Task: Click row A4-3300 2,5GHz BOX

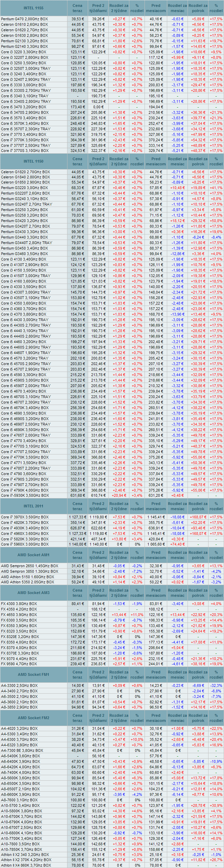Action: point(112,685)
